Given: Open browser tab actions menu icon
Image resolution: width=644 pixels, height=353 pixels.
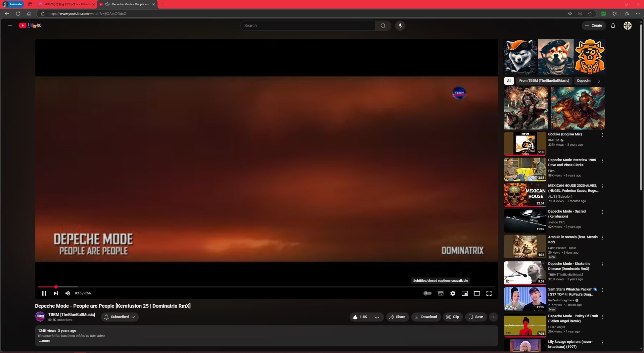Looking at the screenshot, I should click(30, 4).
